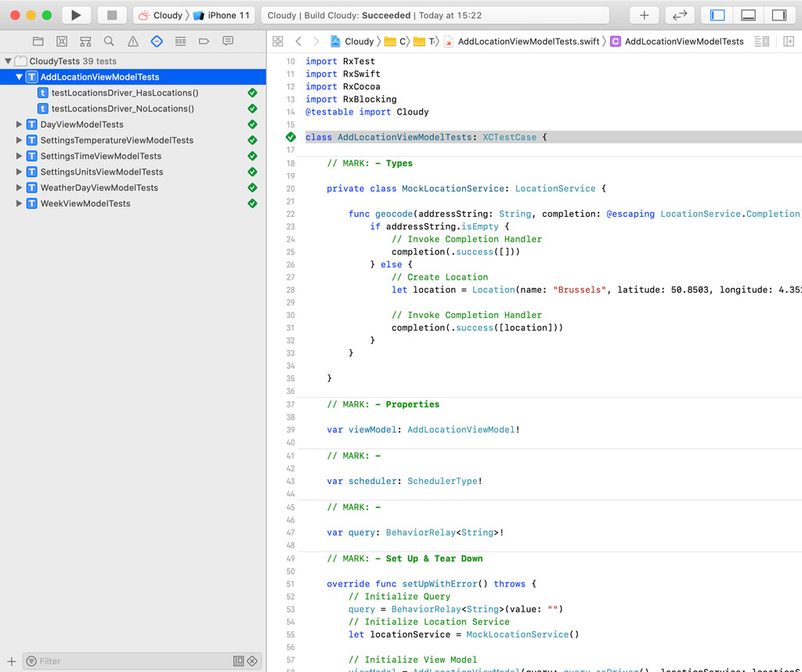This screenshot has width=802, height=672.
Task: Show the Debug area
Action: coord(747,15)
